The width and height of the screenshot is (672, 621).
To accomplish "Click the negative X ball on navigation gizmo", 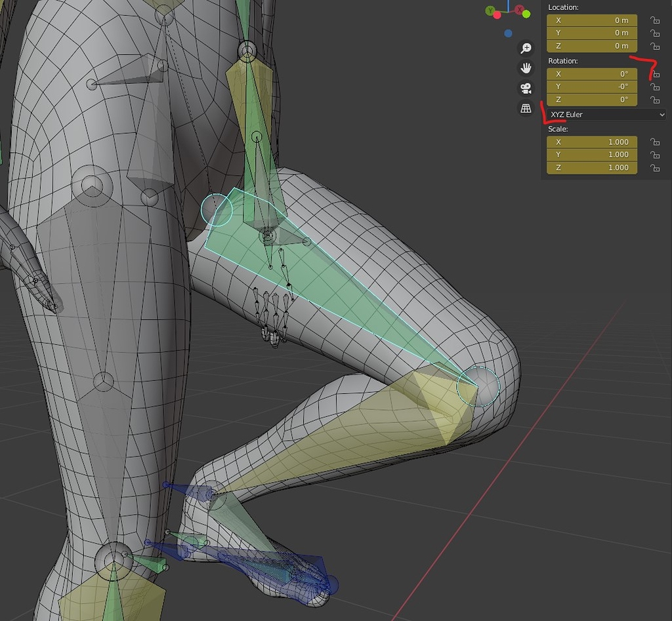I will pyautogui.click(x=495, y=15).
